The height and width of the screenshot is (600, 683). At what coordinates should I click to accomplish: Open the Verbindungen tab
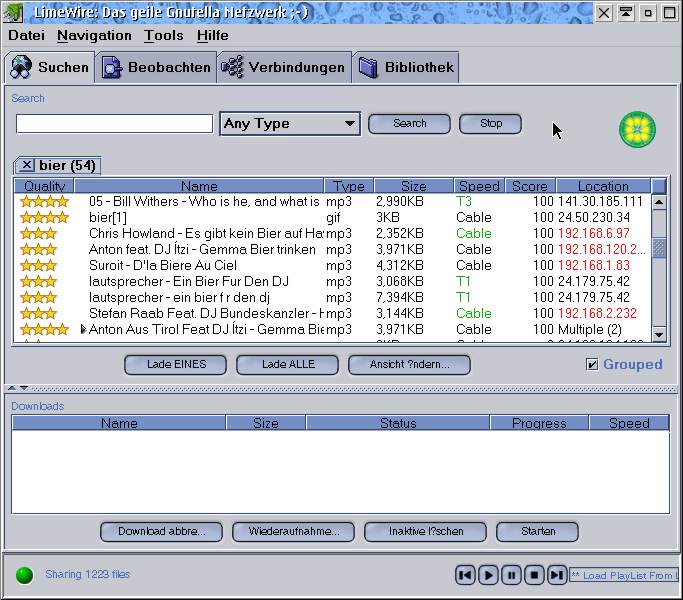point(284,68)
